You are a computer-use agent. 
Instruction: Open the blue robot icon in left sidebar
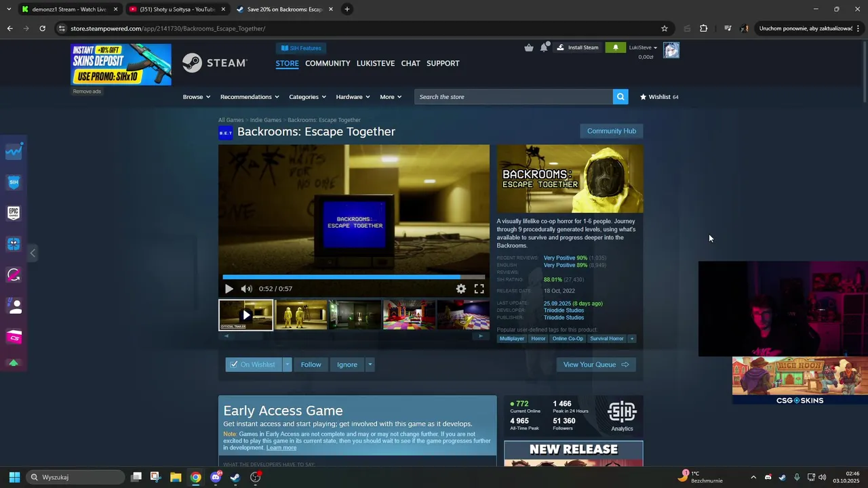14,244
